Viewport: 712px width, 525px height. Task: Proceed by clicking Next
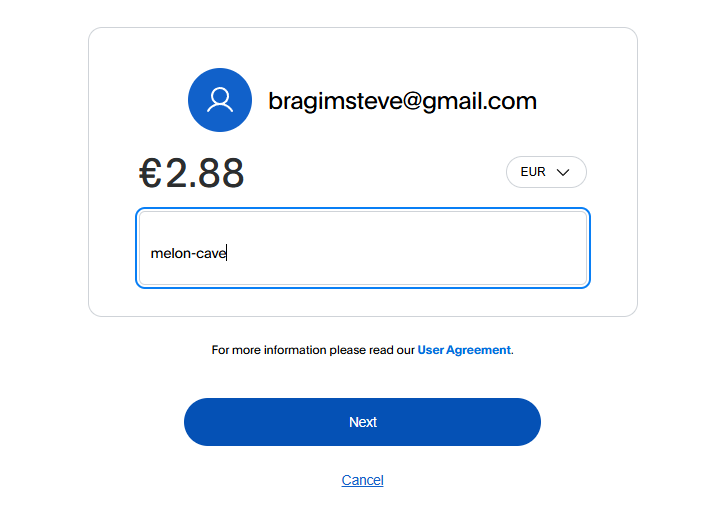tap(362, 422)
